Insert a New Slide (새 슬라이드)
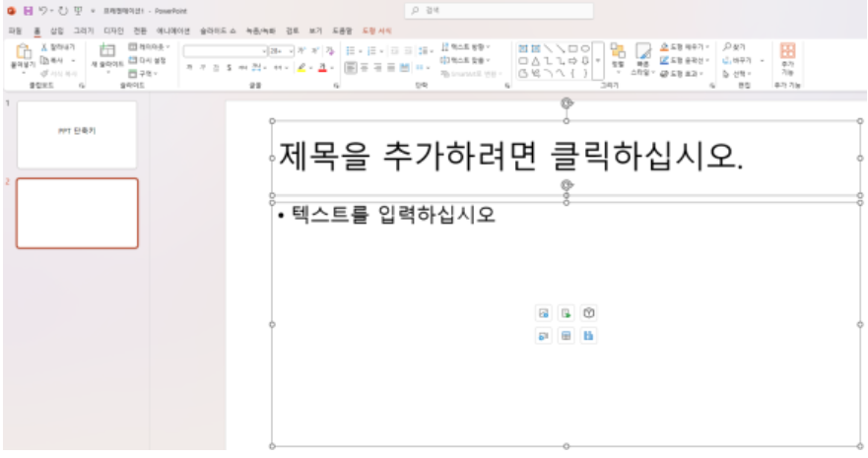 point(106,53)
